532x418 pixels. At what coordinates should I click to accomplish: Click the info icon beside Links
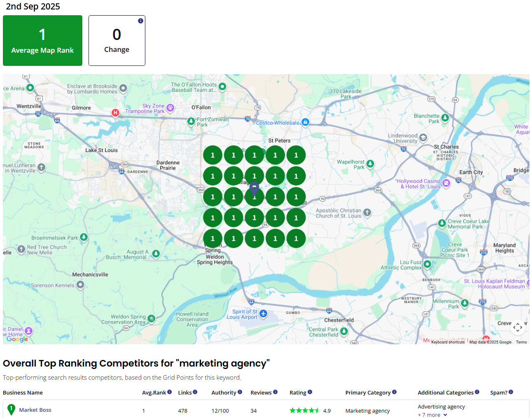(x=196, y=392)
